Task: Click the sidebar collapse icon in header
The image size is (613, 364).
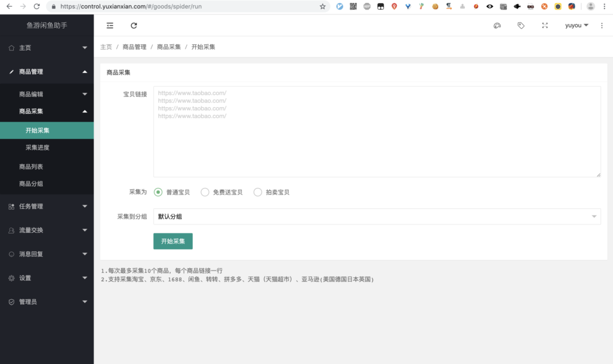Action: [110, 26]
